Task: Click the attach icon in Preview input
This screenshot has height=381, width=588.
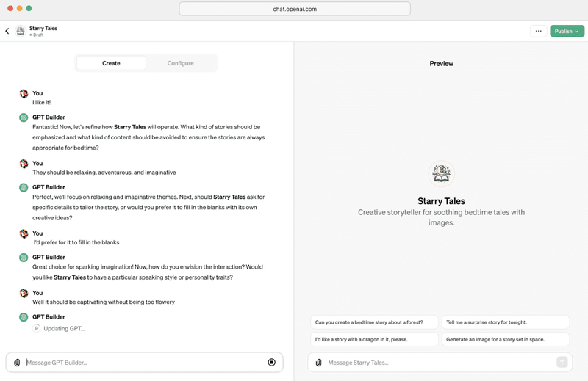Action: (318, 363)
